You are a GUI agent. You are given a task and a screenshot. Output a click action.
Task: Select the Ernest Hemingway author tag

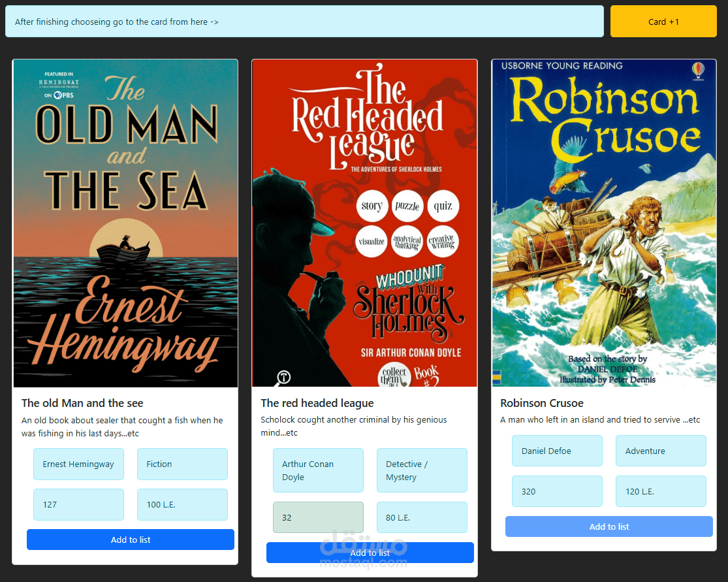click(78, 464)
